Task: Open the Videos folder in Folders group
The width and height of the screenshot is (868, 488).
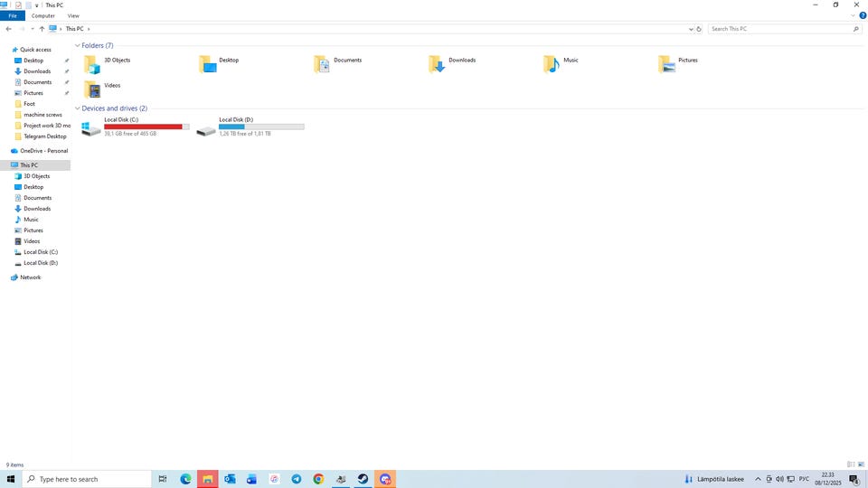Action: click(x=102, y=89)
